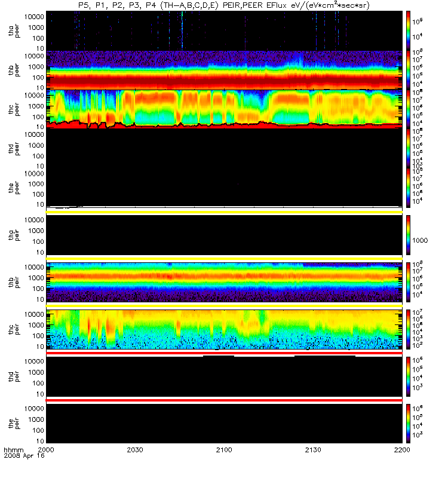
Task: Click the thc peer color bar
Action: pyautogui.click(x=408, y=109)
